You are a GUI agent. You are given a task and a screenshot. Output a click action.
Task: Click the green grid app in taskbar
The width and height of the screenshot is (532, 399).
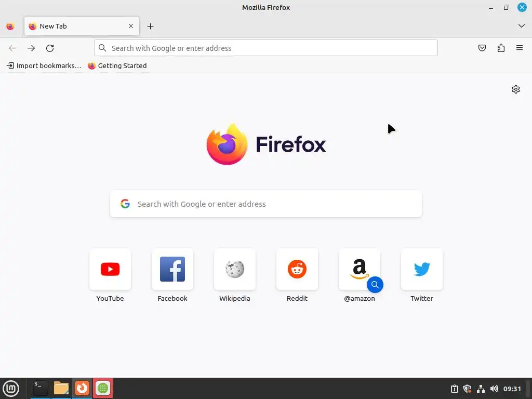coord(103,388)
